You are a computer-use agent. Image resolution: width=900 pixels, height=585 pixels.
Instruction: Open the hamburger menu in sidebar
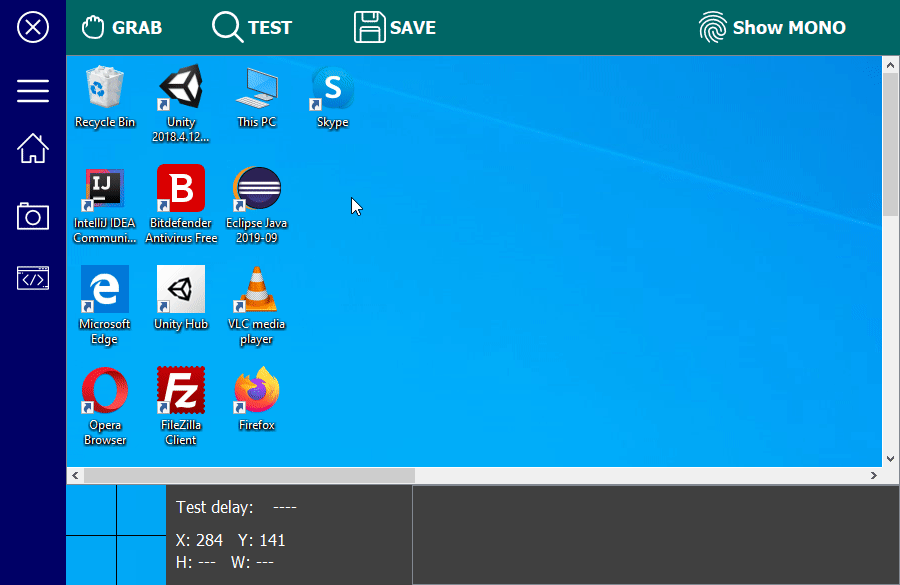[x=33, y=91]
